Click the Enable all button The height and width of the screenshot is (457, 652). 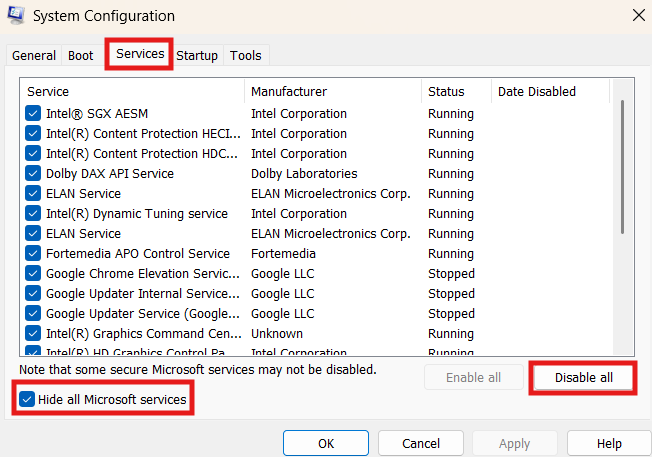point(474,378)
